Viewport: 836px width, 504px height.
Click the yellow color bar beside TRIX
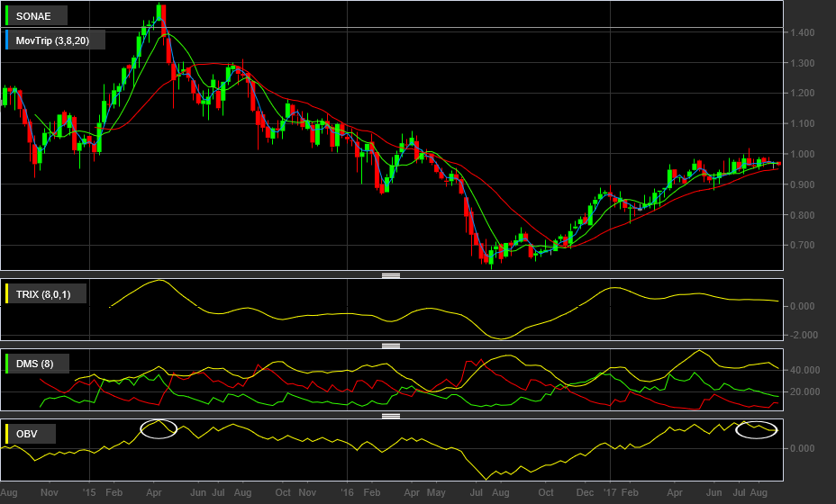pyautogui.click(x=7, y=294)
